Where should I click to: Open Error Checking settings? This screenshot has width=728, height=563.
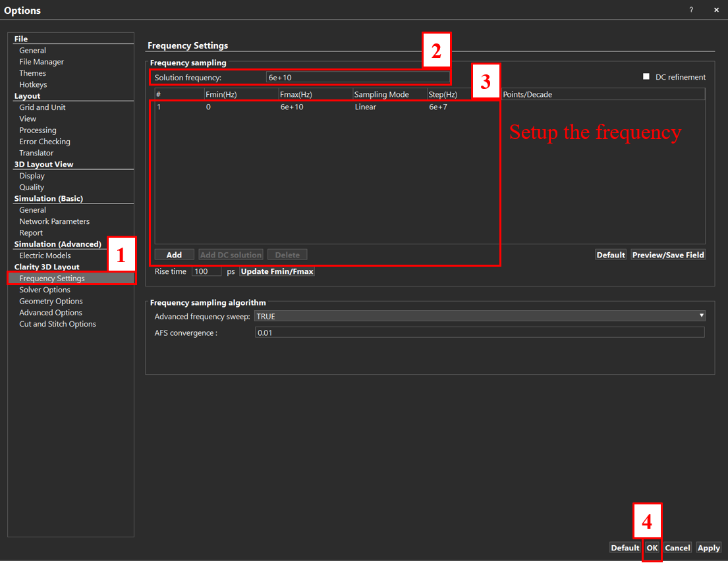(x=45, y=142)
